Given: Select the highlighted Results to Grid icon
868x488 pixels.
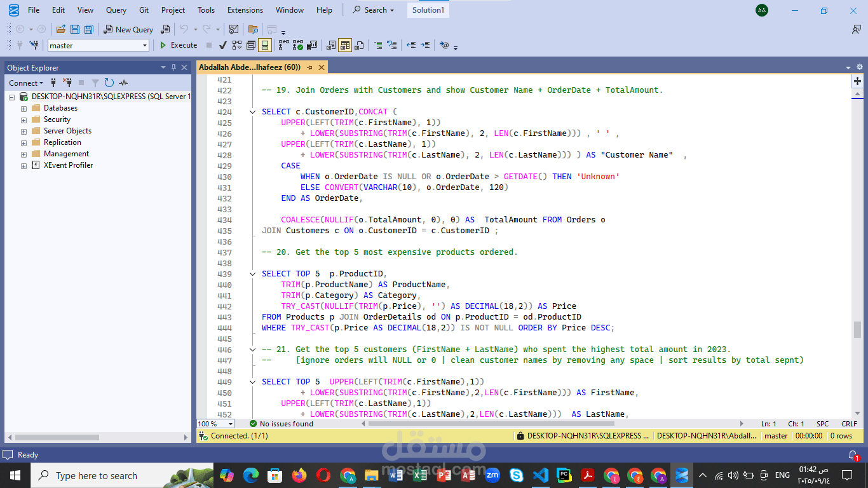Looking at the screenshot, I should pyautogui.click(x=345, y=45).
